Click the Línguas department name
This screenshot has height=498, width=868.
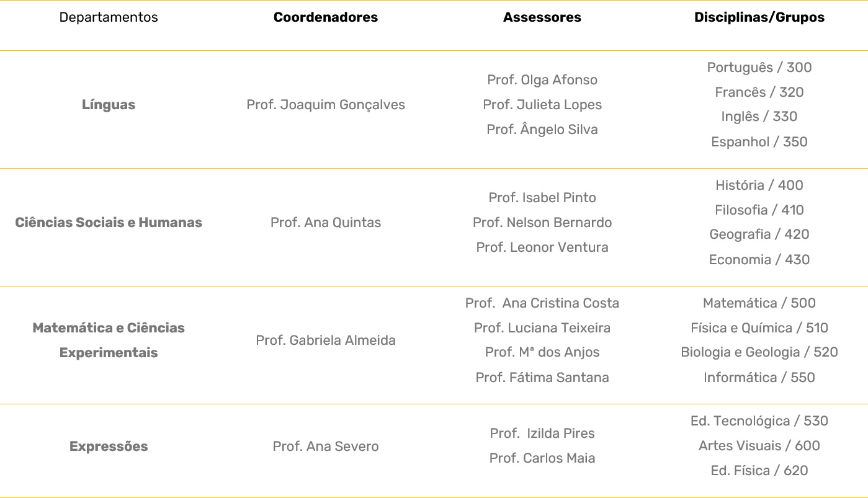tap(109, 105)
